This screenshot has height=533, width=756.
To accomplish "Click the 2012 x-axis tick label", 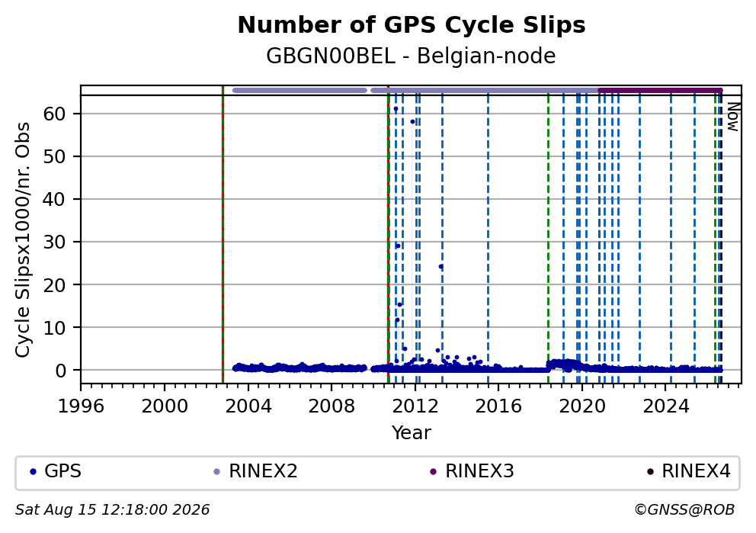I will coord(415,406).
